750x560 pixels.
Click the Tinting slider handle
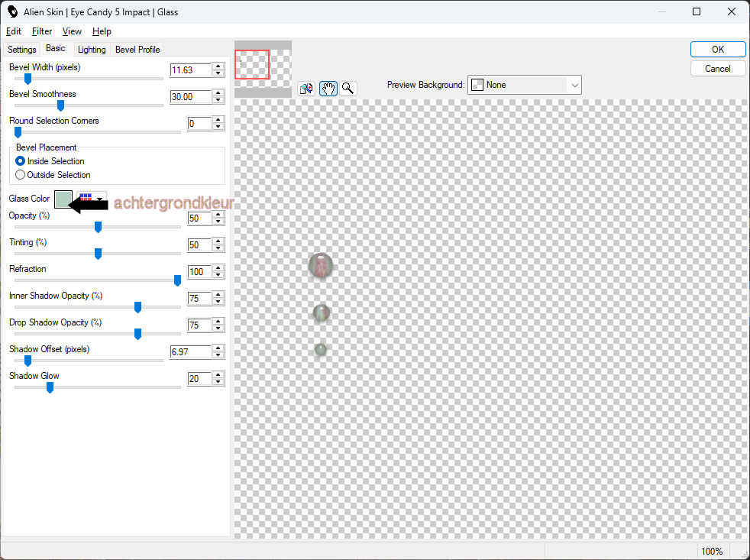98,254
